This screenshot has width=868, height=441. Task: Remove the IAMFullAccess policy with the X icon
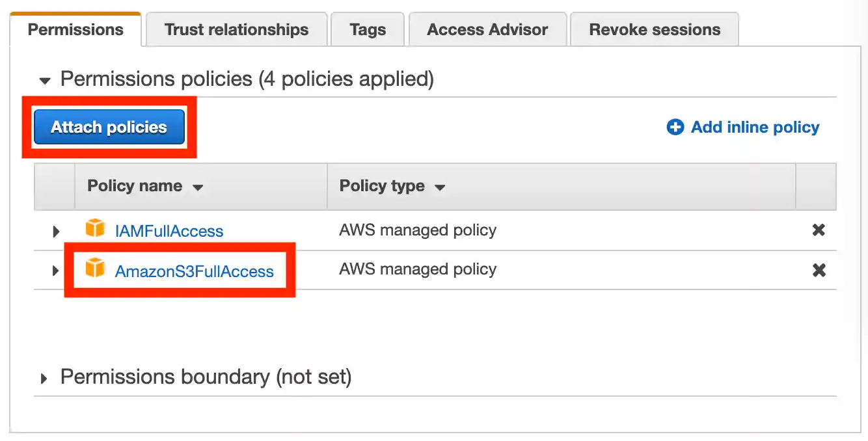point(818,230)
